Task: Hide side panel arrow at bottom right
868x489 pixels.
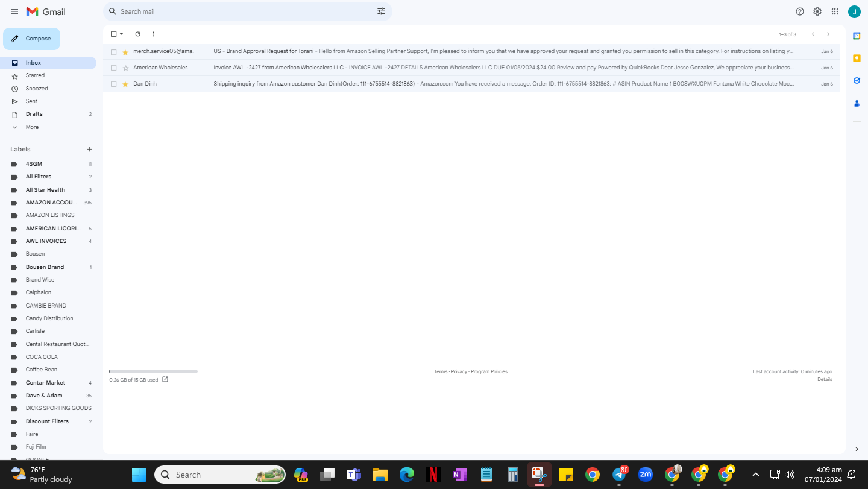Action: pos(857,449)
